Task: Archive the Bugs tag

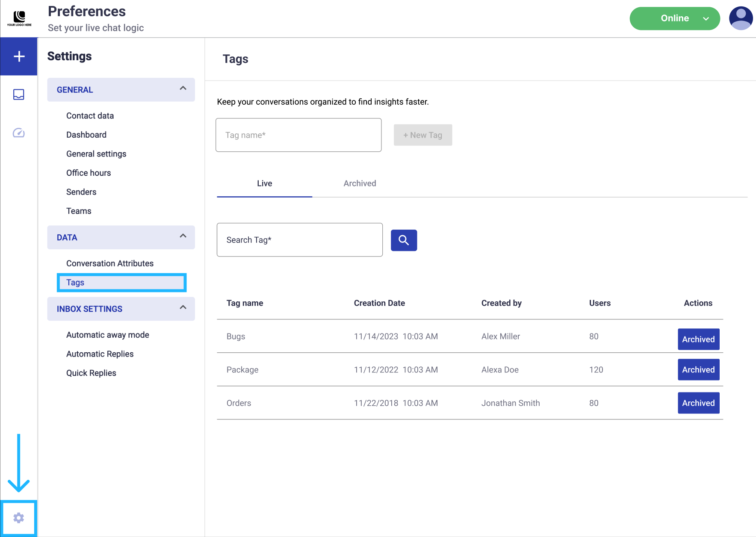Action: tap(698, 339)
